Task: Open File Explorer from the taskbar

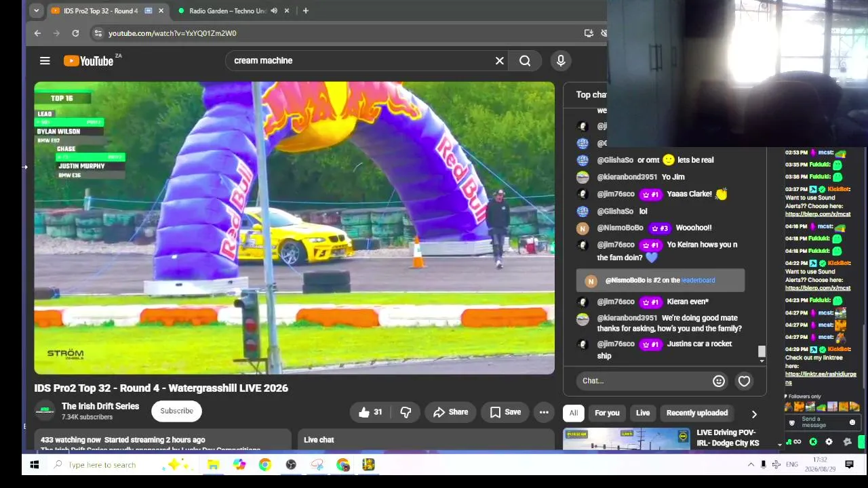Action: coord(213,465)
